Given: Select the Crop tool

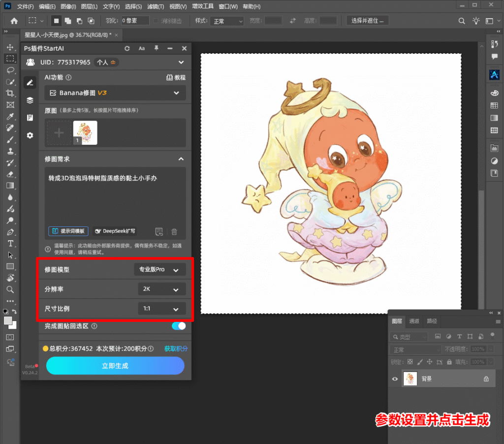Looking at the screenshot, I should pos(10,93).
